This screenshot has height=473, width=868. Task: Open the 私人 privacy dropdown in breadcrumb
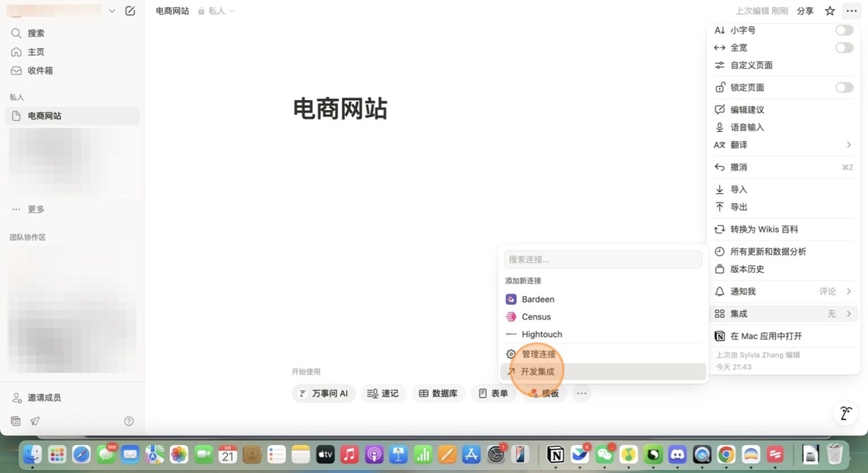[216, 11]
